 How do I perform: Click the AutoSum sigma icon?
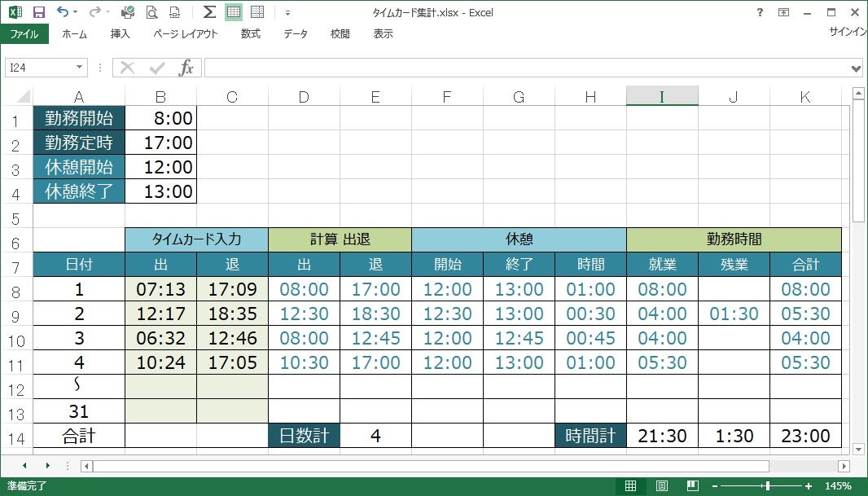click(x=209, y=12)
